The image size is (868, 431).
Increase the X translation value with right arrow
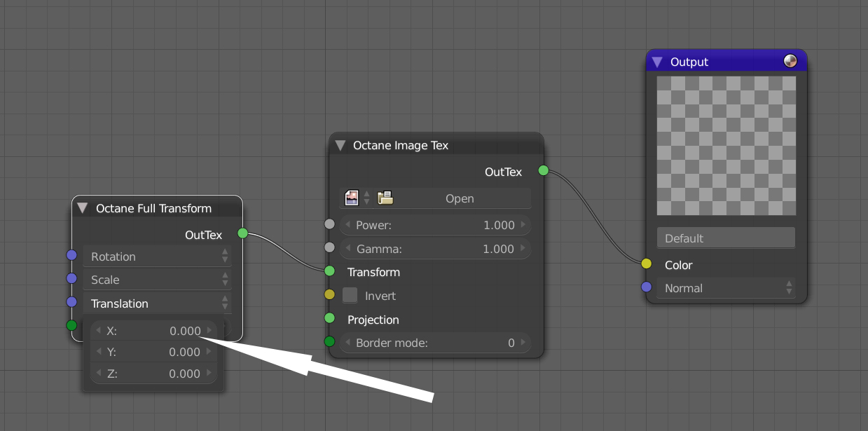[x=209, y=330]
